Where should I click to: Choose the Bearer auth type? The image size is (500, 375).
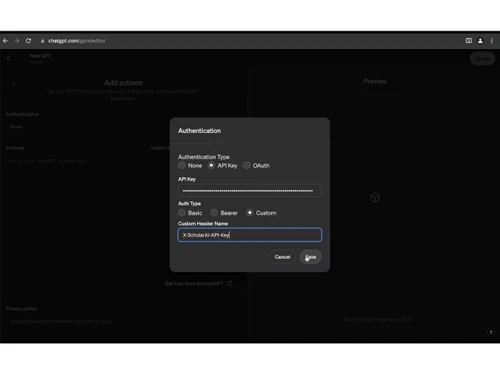[214, 213]
